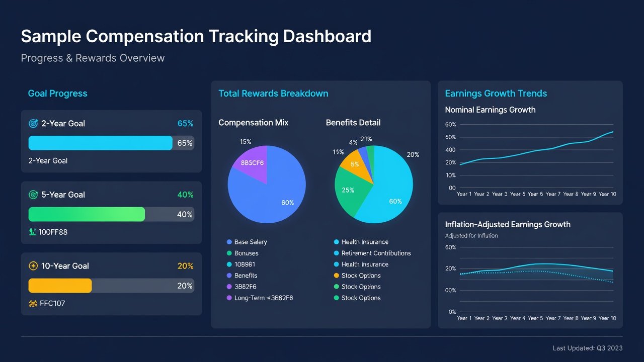The image size is (644, 362).
Task: Open the Earnings Growth Trends heading
Action: click(x=496, y=94)
